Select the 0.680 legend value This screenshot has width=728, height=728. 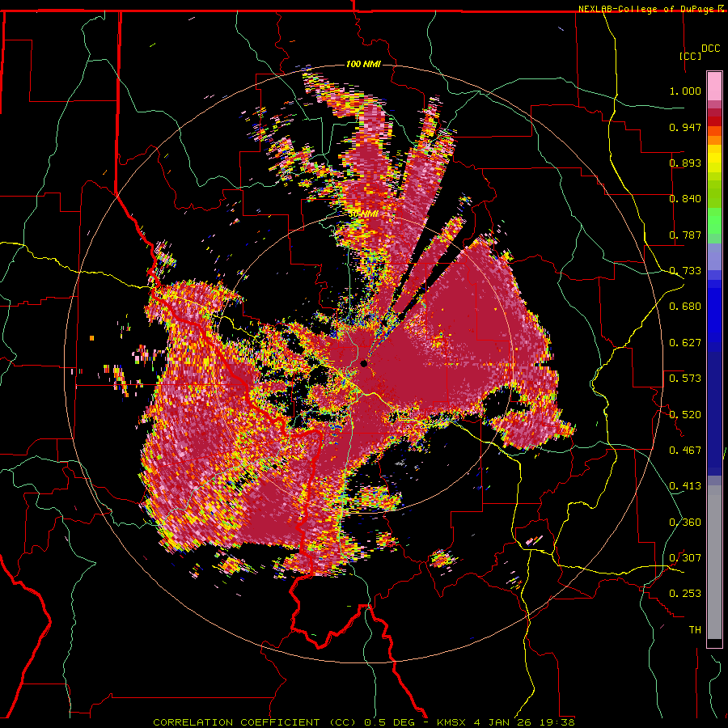(x=685, y=307)
